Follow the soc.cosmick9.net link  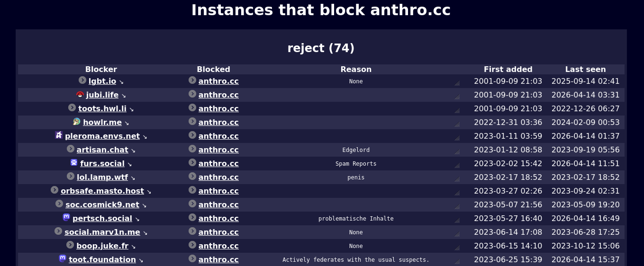tap(102, 205)
